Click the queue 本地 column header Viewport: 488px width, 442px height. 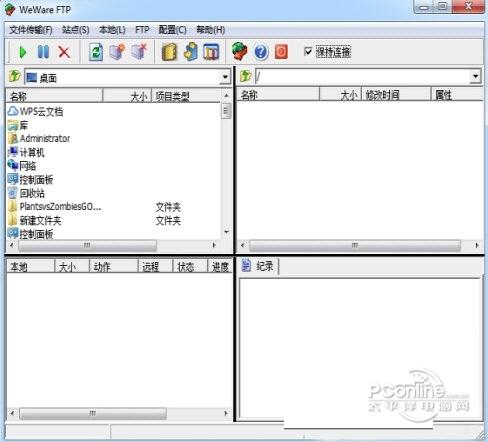click(30, 266)
